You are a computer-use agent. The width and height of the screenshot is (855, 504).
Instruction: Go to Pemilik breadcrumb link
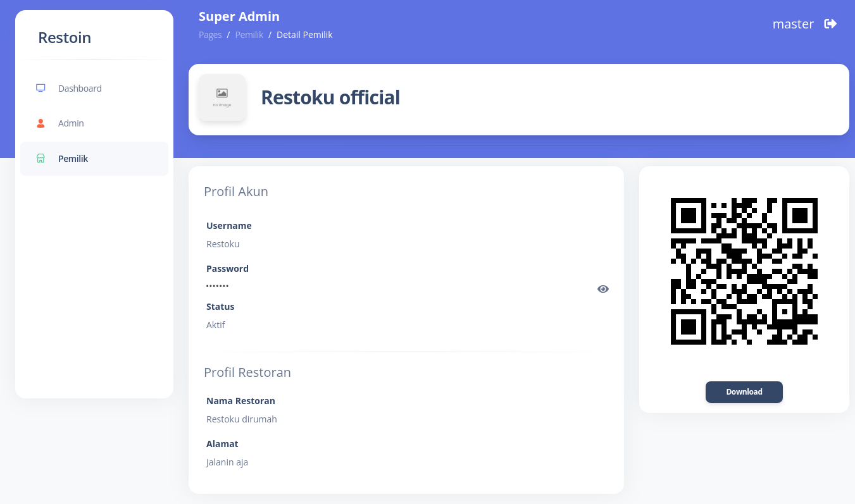(x=249, y=35)
